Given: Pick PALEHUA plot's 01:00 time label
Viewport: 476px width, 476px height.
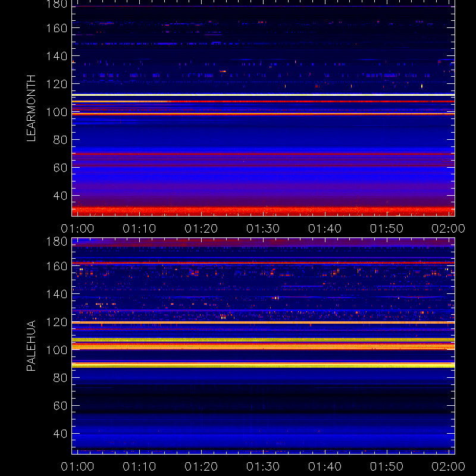Looking at the screenshot, I should (77, 466).
